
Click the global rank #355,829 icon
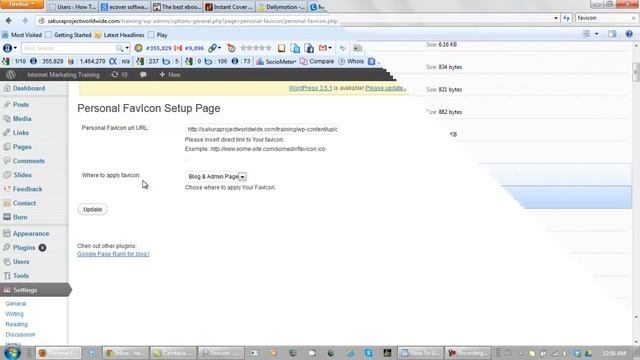click(138, 48)
